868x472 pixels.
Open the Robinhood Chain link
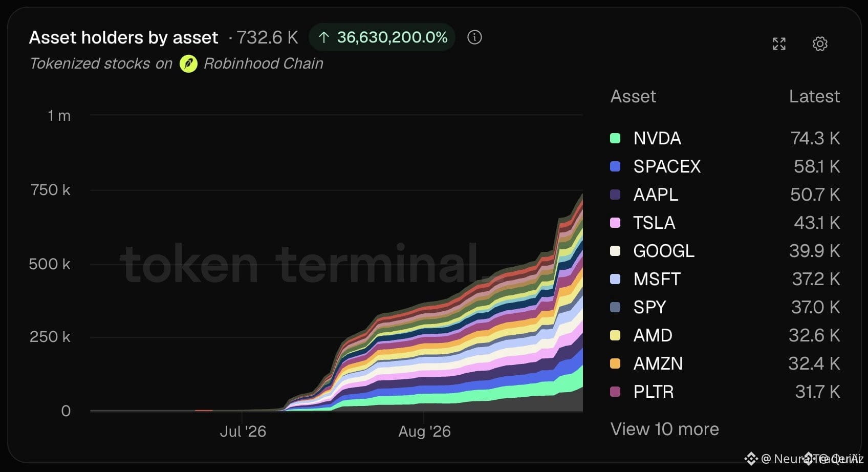263,63
